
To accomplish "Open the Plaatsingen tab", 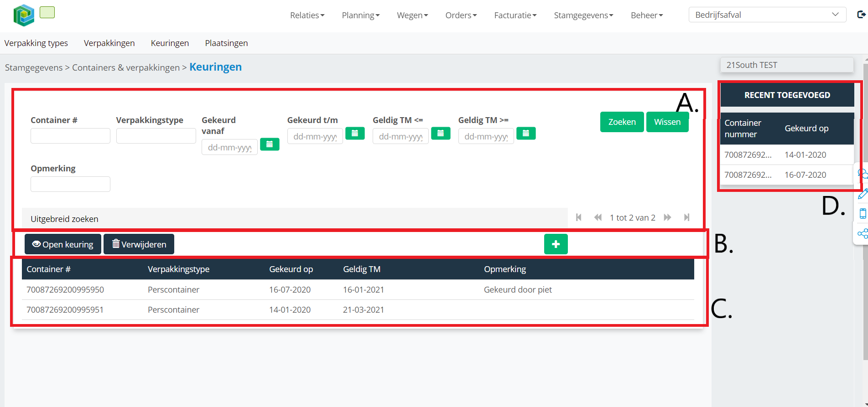I will [x=226, y=43].
